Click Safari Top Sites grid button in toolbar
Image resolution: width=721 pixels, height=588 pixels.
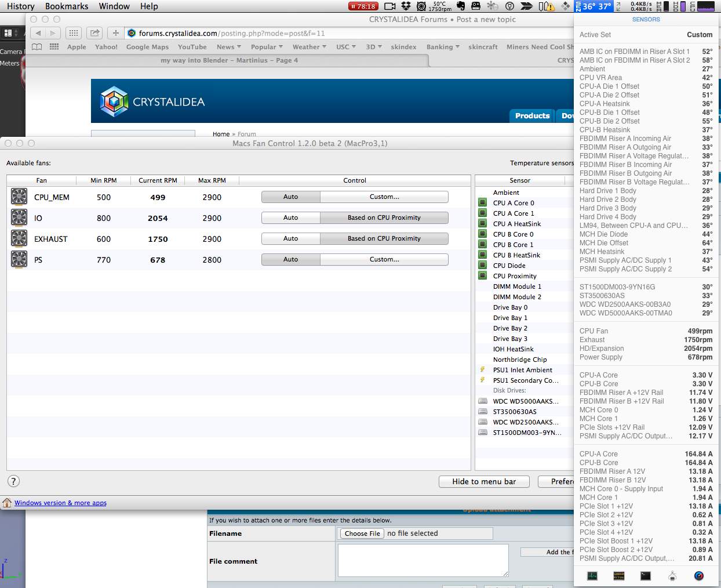[x=74, y=33]
